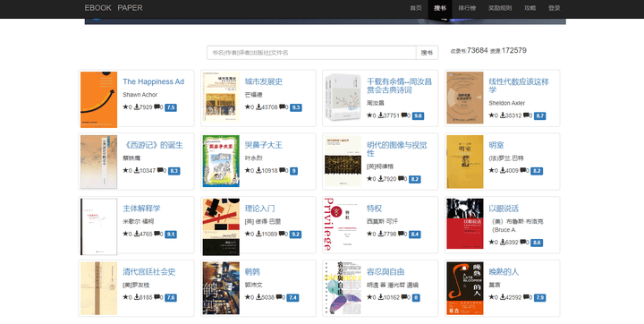Screen dimensions: 644x324
Task: Click the comment icon for 线性代数应该这样学
Action: click(524, 115)
